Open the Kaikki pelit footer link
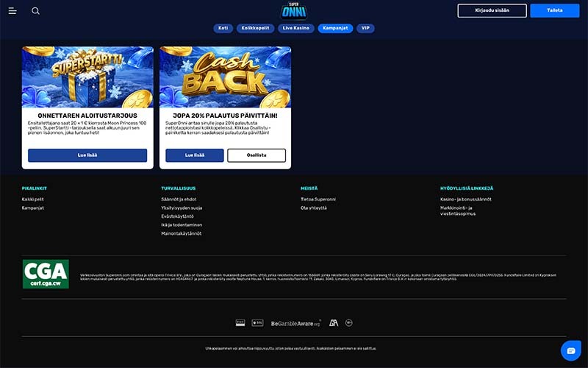The height and width of the screenshot is (368, 588). [x=32, y=199]
